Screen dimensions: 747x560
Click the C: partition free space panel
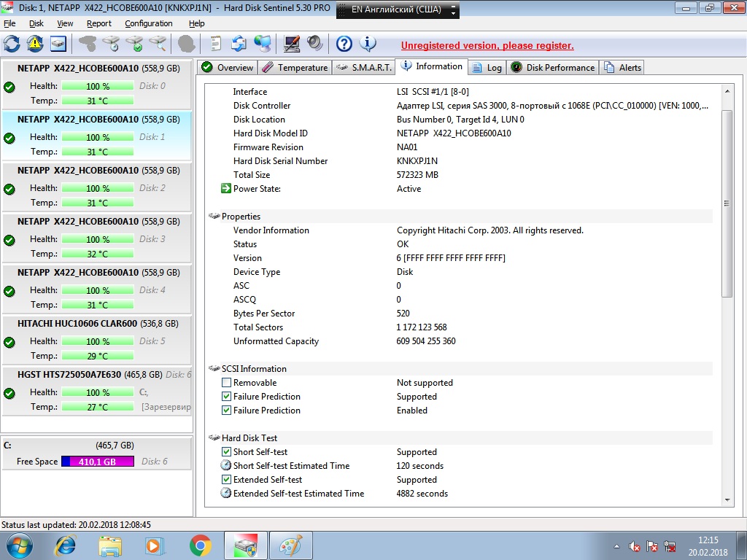[x=97, y=454]
